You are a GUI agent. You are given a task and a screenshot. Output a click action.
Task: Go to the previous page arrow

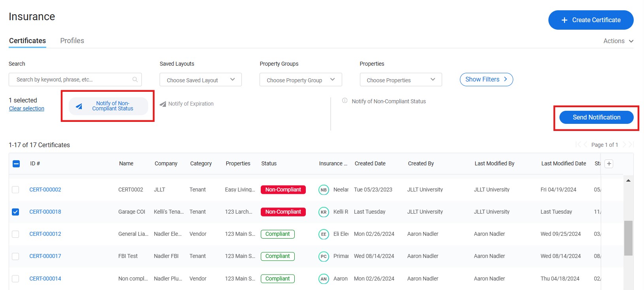click(585, 145)
